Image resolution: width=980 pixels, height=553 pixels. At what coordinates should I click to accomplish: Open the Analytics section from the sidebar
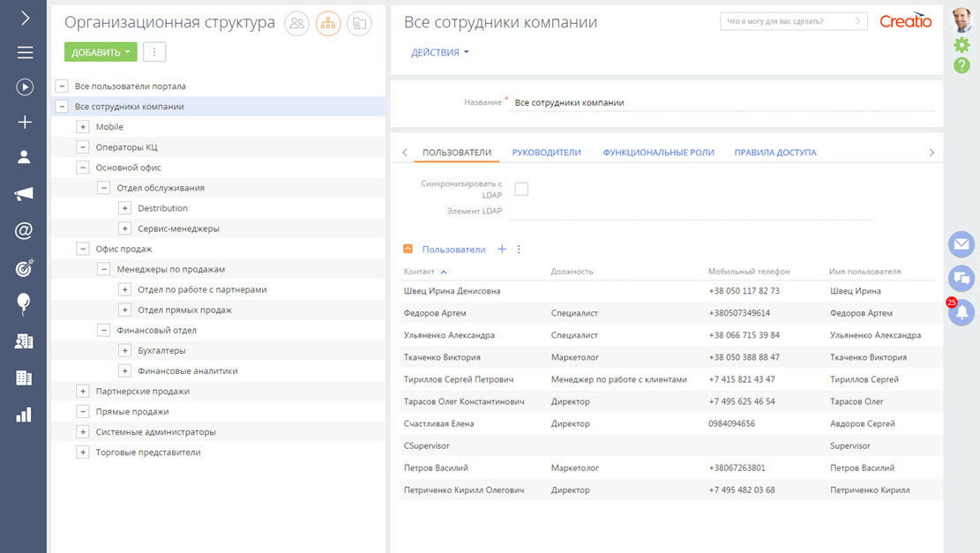(24, 415)
